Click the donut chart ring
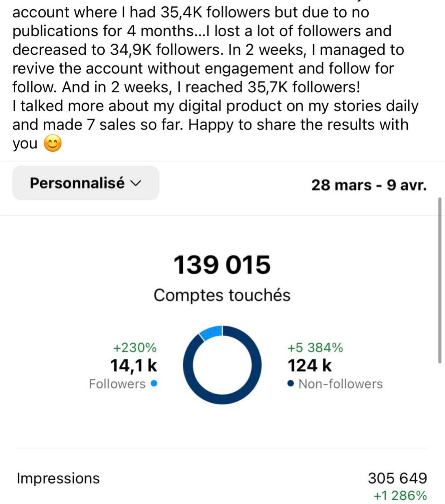The image size is (445, 504). click(222, 365)
